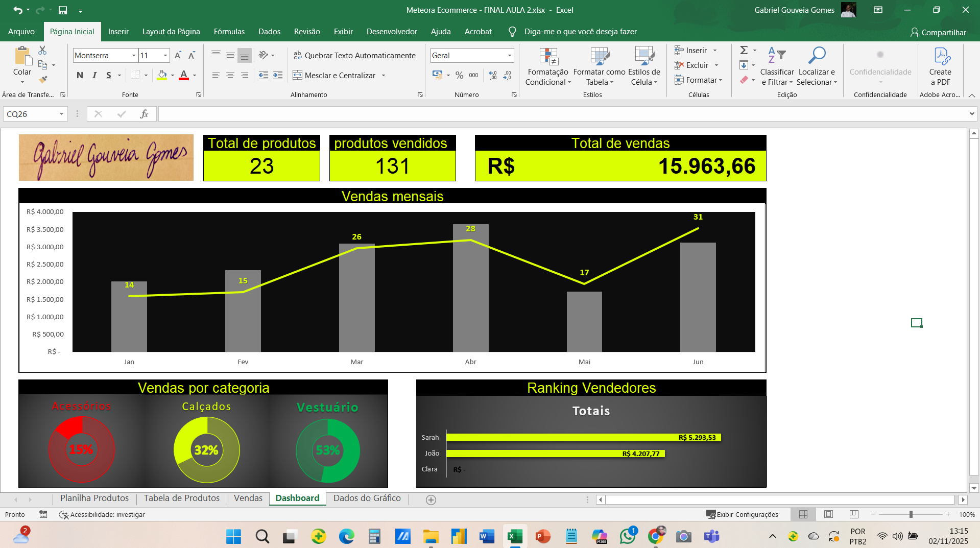Image resolution: width=980 pixels, height=548 pixels.
Task: Click the Compartilhar button
Action: point(939,32)
